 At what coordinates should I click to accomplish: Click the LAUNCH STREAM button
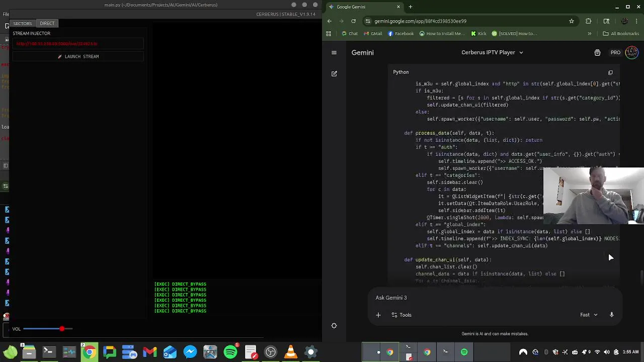78,56
